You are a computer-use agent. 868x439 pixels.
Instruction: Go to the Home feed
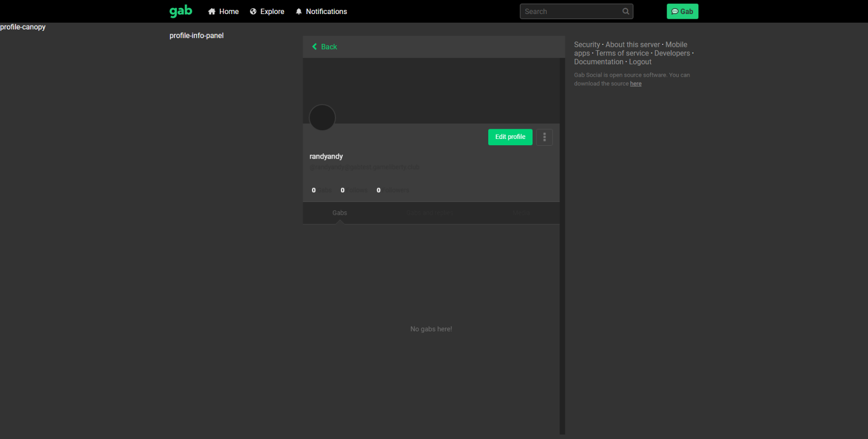[x=223, y=12]
